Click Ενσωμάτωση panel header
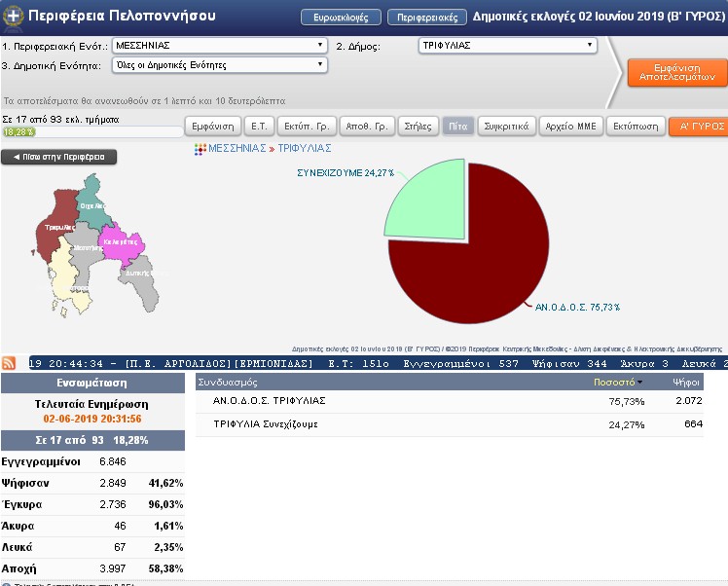The height and width of the screenshot is (586, 728). 92,384
